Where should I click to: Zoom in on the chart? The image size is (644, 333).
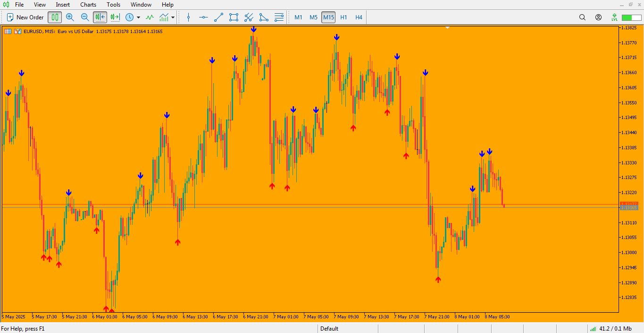(x=70, y=17)
